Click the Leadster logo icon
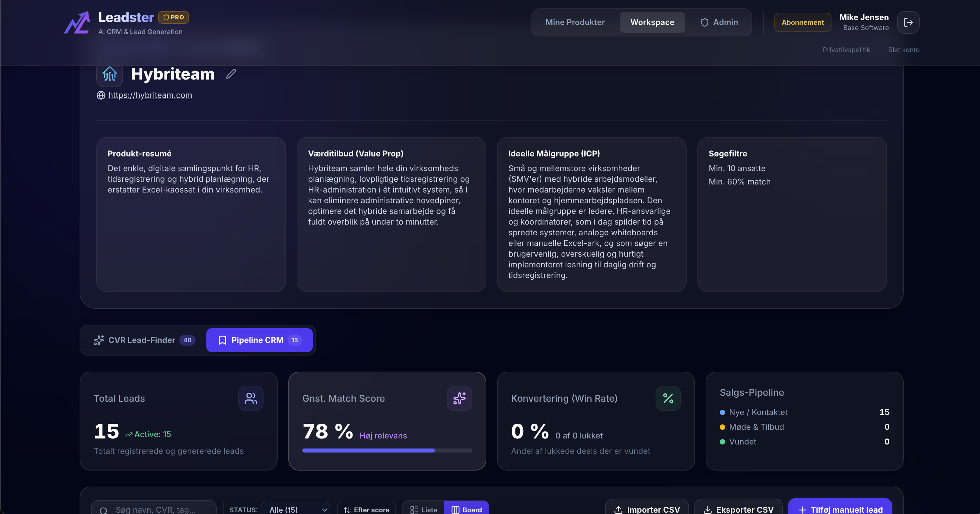The width and height of the screenshot is (980, 514). (77, 22)
